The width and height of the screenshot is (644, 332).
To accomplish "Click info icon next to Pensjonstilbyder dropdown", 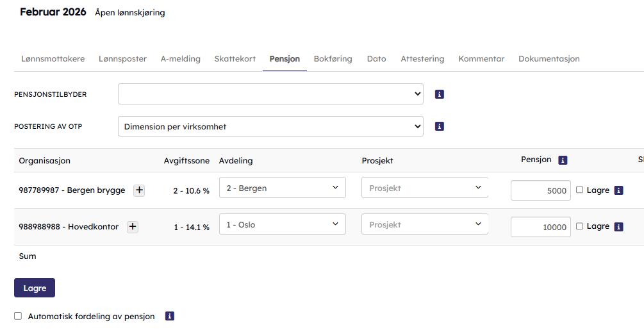I will 440,94.
